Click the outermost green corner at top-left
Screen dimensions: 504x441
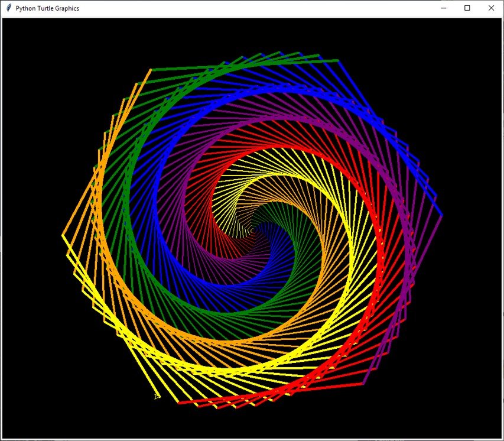click(150, 70)
